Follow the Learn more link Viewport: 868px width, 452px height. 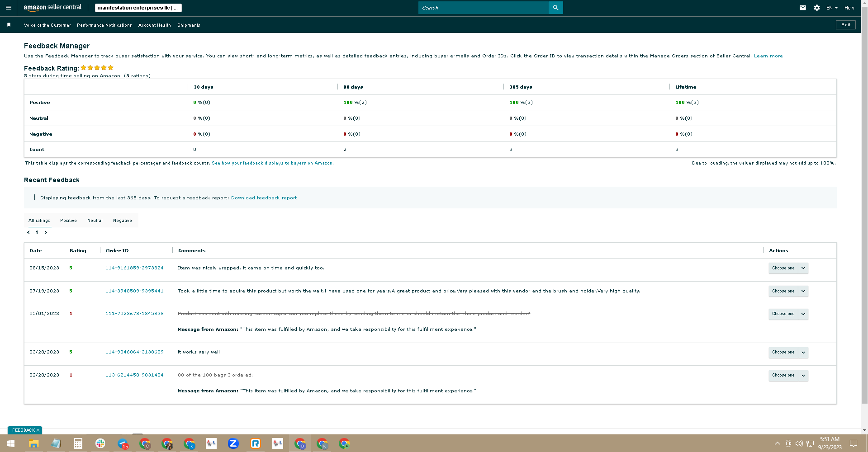click(x=768, y=56)
